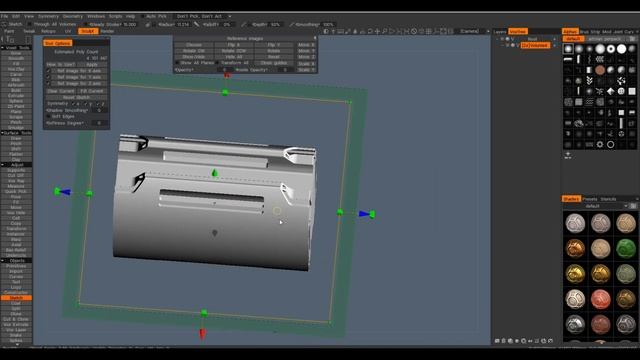Open the Geometry menu
Screen dimensions: 640x360
pyautogui.click(x=73, y=16)
